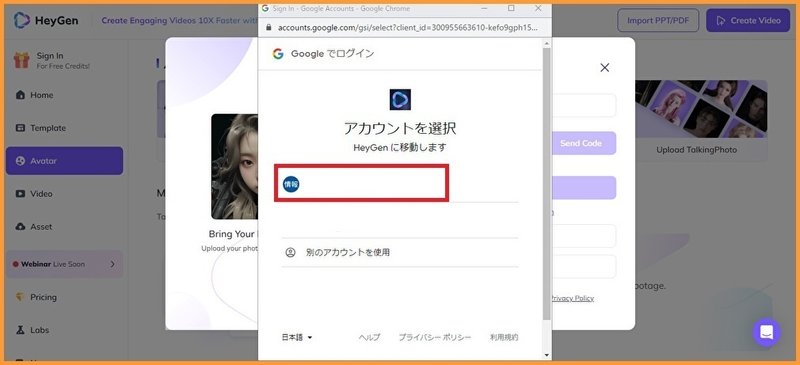The image size is (800, 365).
Task: Open the Privacy Policy link in modal
Action: click(572, 298)
